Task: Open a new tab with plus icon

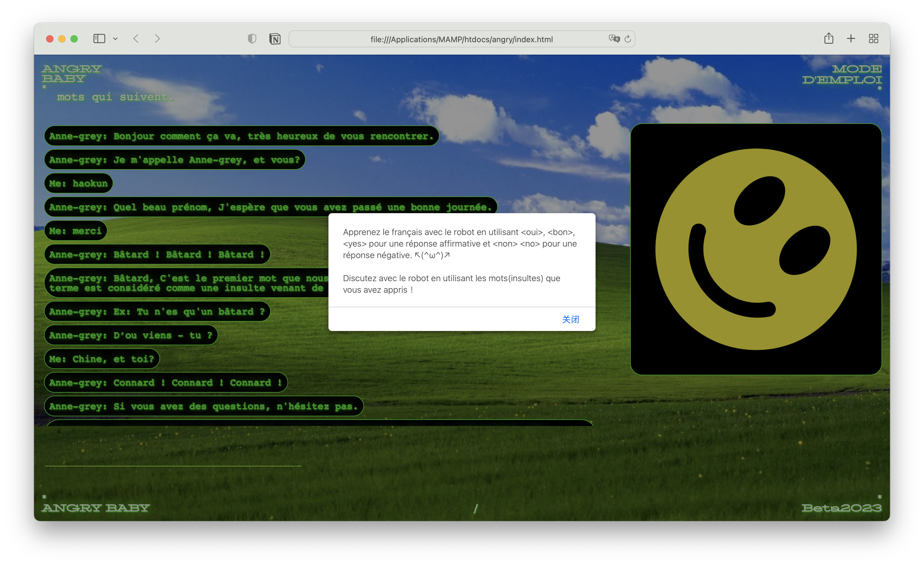Action: [851, 39]
